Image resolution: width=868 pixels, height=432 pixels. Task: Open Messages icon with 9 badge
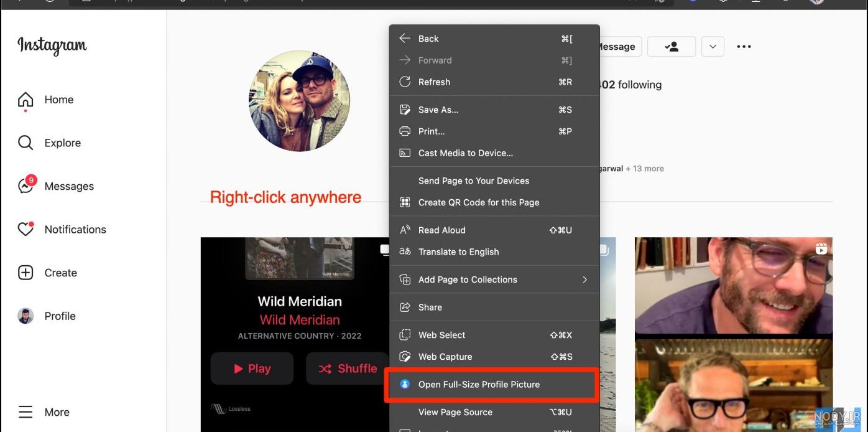[26, 185]
